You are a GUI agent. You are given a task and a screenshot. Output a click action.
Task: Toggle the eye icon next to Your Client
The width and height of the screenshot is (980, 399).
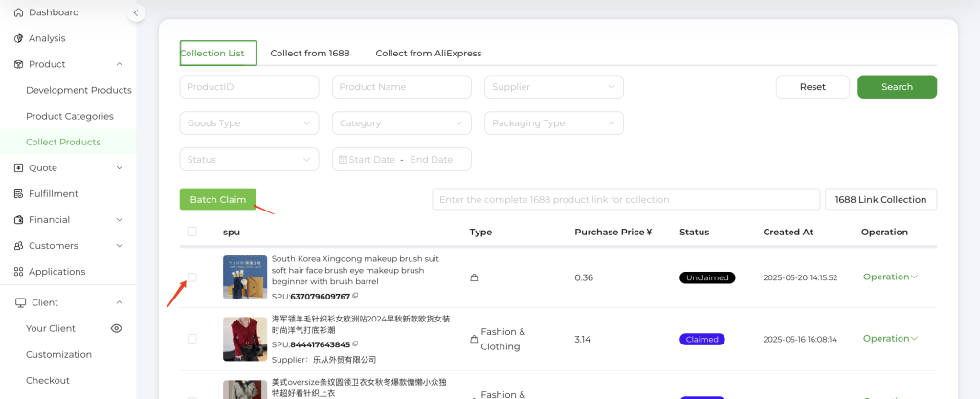pyautogui.click(x=117, y=328)
